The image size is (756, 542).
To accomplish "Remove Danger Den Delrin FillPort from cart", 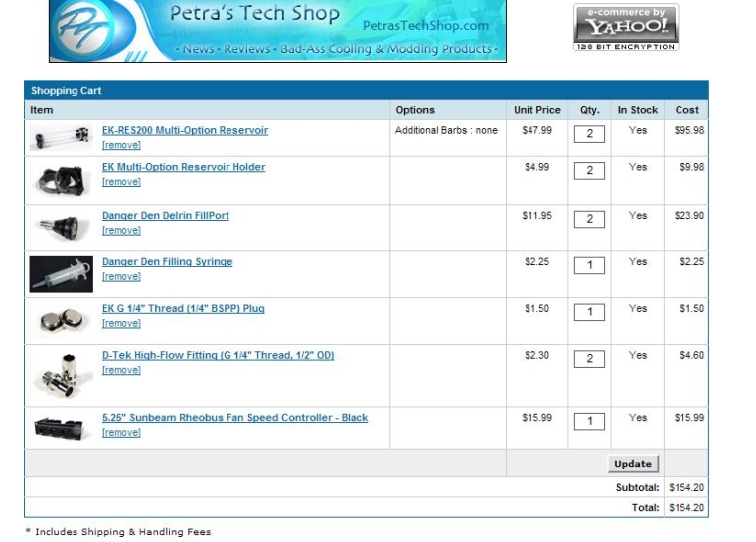I will [x=121, y=230].
